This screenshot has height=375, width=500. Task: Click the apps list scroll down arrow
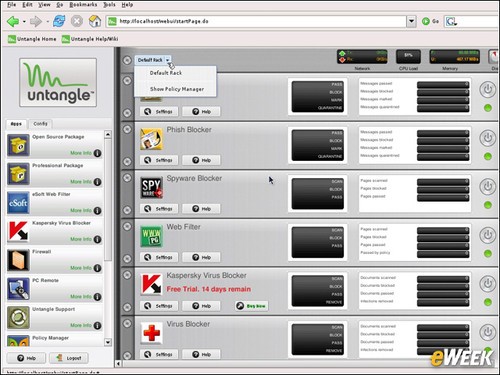[108, 342]
